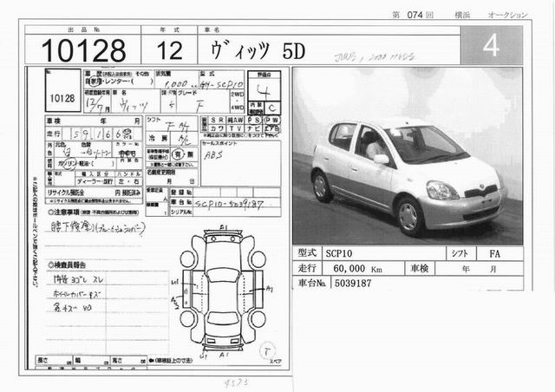The width and height of the screenshot is (555, 392).
Task: Click the 車検 label in the table
Action: click(x=420, y=268)
